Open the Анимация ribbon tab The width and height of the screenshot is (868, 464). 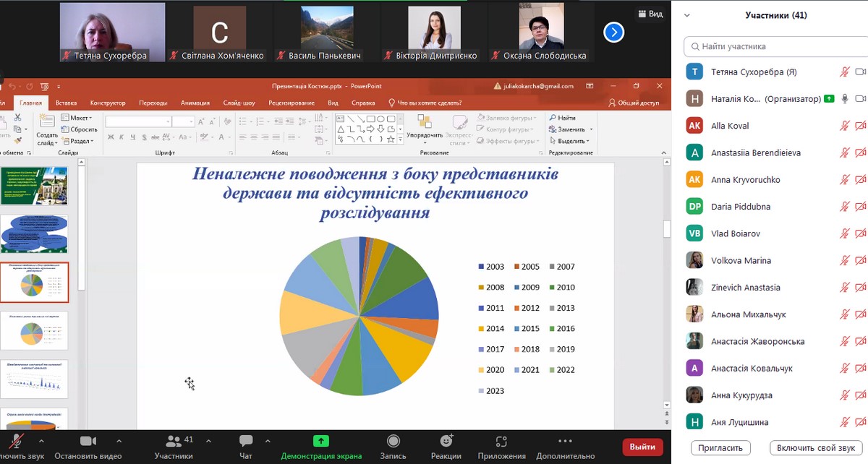195,103
